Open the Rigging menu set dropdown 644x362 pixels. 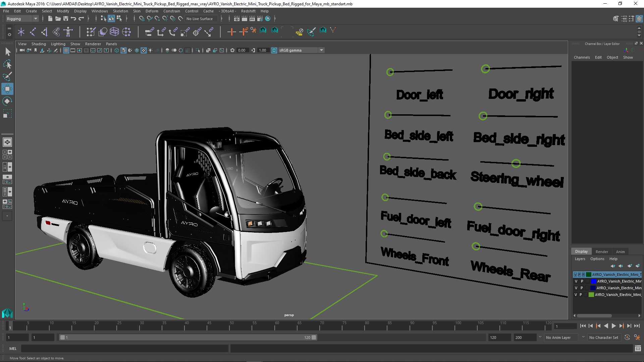pyautogui.click(x=22, y=19)
